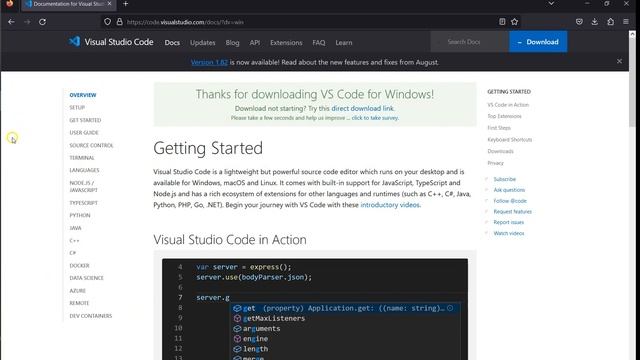Click the Watch videos link
Image resolution: width=640 pixels, height=360 pixels.
click(x=509, y=233)
